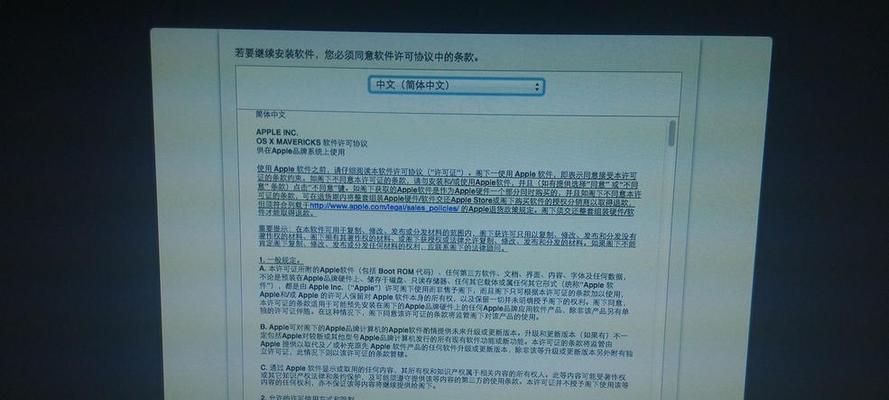Image resolution: width=889 pixels, height=400 pixels.
Task: Click the heading 若要继续安装软件，您必须同意软件许可协议中的条款
Action: click(358, 56)
